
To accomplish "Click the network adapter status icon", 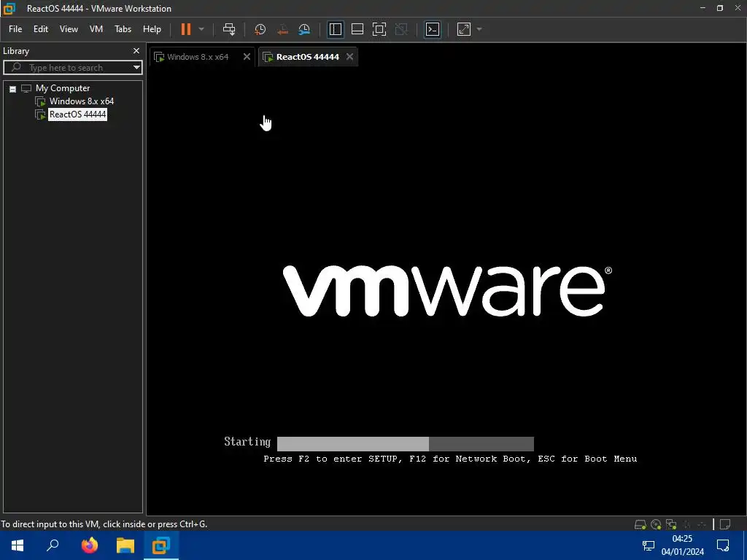I will tap(671, 524).
